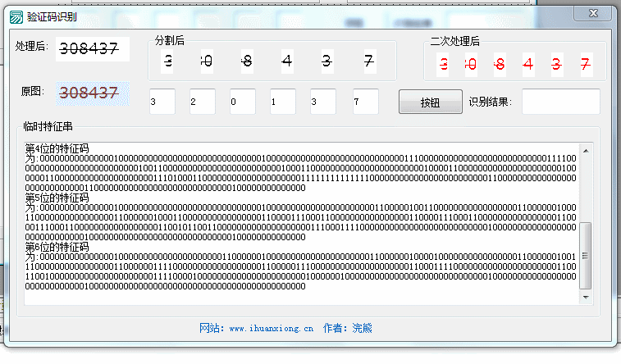Click the 处理后 processed captcha image
621x364 pixels.
click(92, 49)
